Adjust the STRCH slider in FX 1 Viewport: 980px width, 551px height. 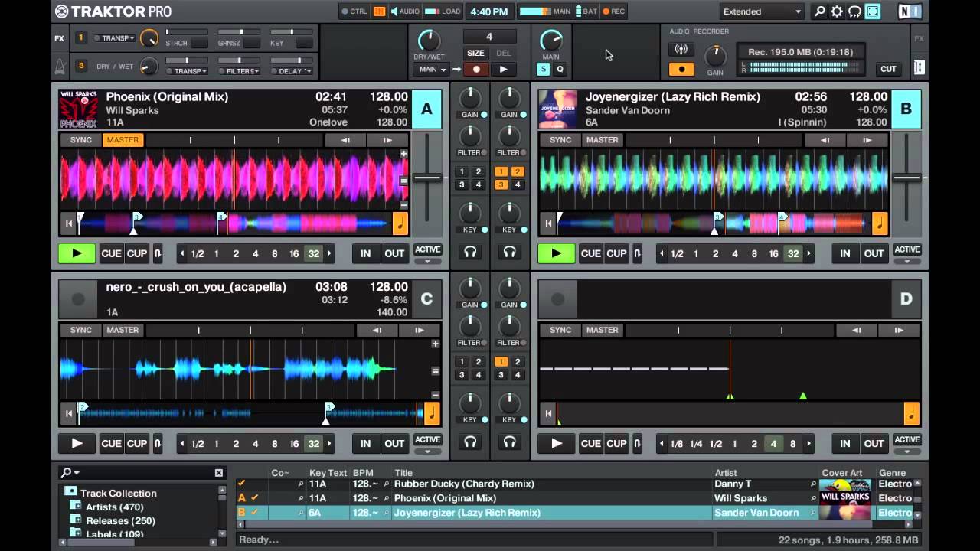(187, 32)
